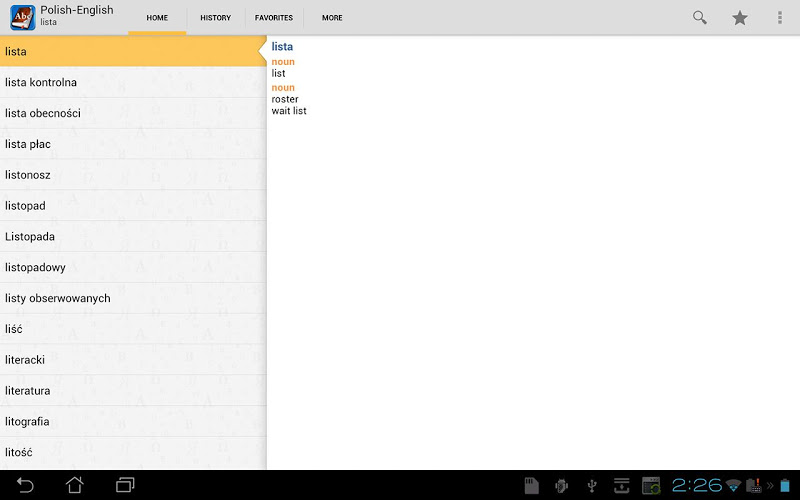Screen dimensions: 800x500
Task: Switch to the MORE tab
Action: (332, 18)
